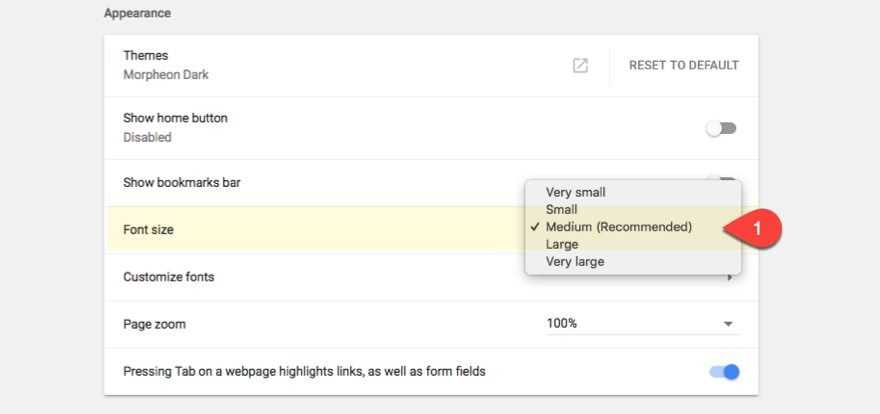This screenshot has width=880, height=414.
Task: Choose Very large font size option
Action: click(x=575, y=261)
